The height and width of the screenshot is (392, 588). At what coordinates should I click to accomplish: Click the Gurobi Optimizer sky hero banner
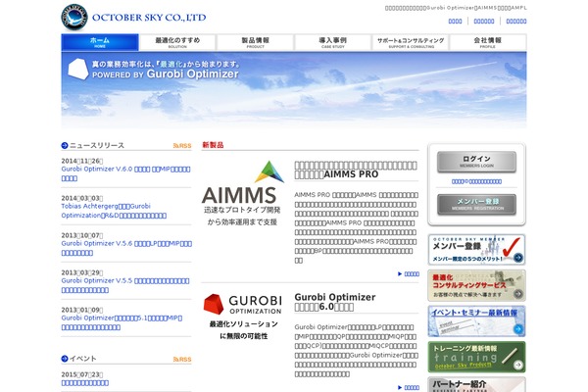(x=294, y=90)
